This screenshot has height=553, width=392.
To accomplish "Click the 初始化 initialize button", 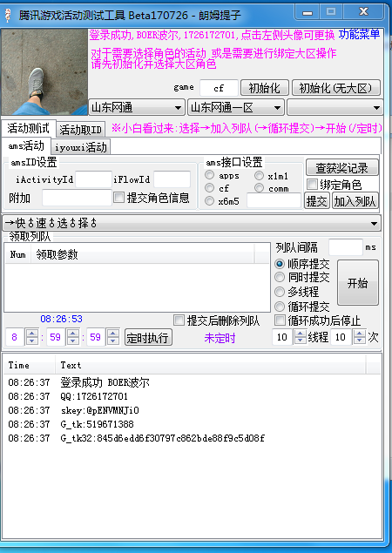I will point(265,88).
